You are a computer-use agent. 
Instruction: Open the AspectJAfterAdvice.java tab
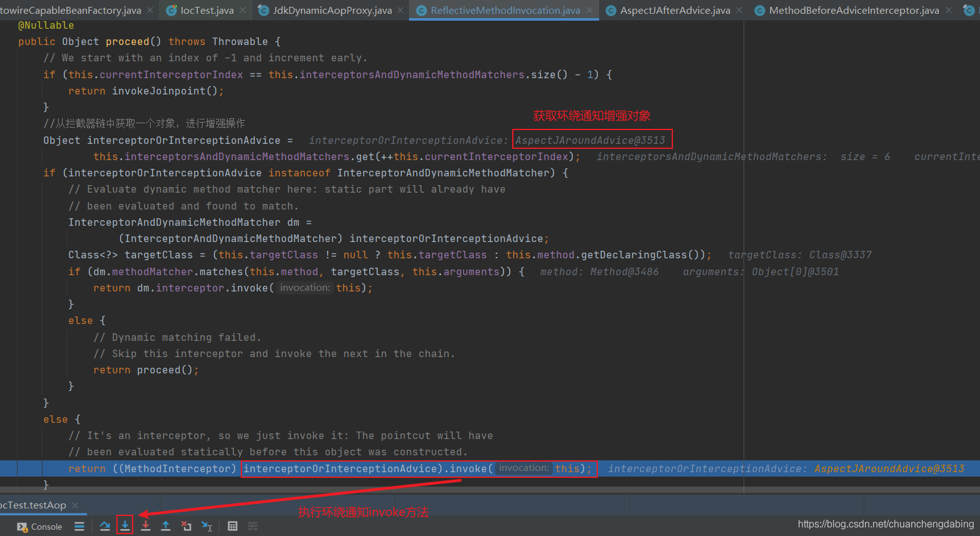pyautogui.click(x=675, y=10)
